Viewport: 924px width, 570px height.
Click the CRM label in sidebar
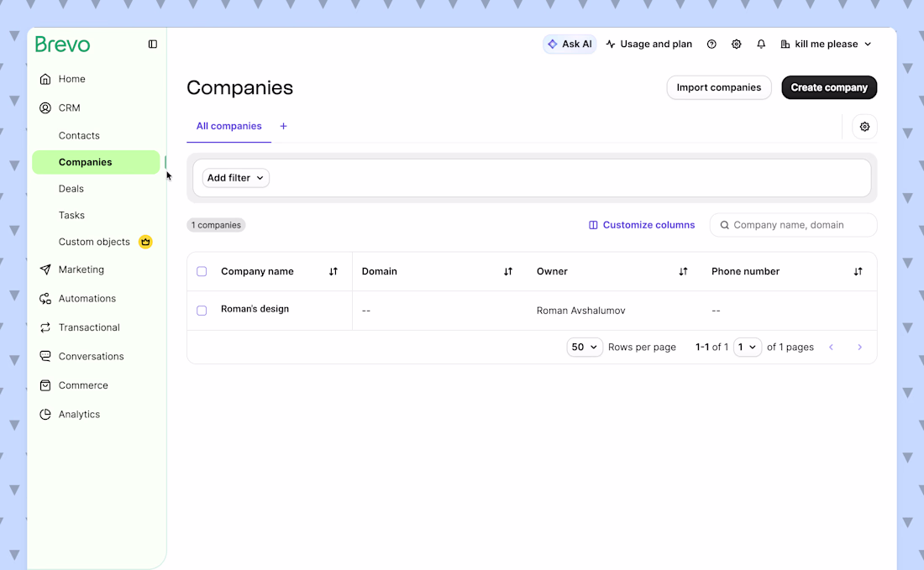69,107
